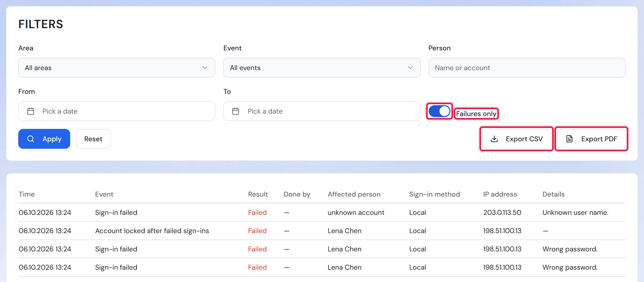Click 'Account locked after failed sign-ins' event
The height and width of the screenshot is (282, 644).
pos(152,231)
